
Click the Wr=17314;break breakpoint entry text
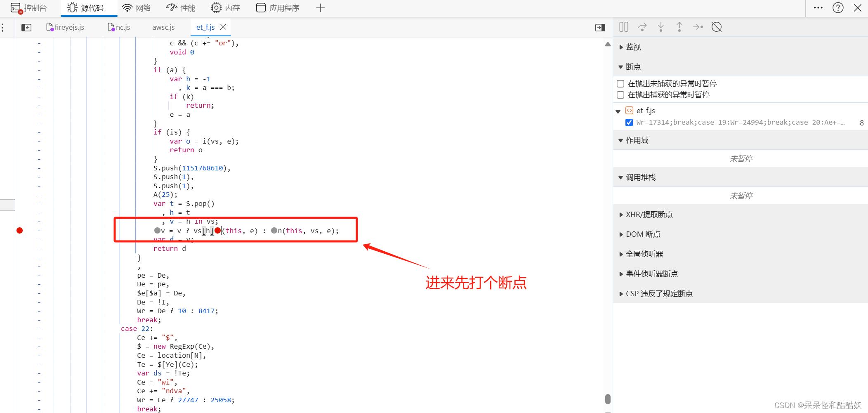point(741,123)
